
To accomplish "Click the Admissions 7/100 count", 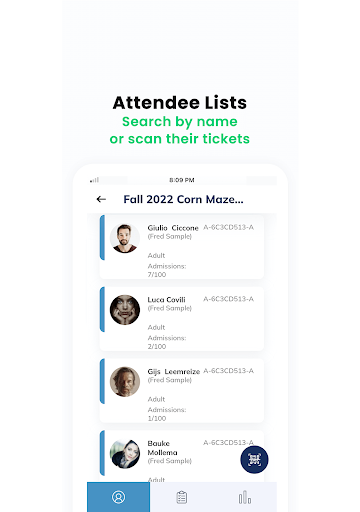I will tap(167, 270).
